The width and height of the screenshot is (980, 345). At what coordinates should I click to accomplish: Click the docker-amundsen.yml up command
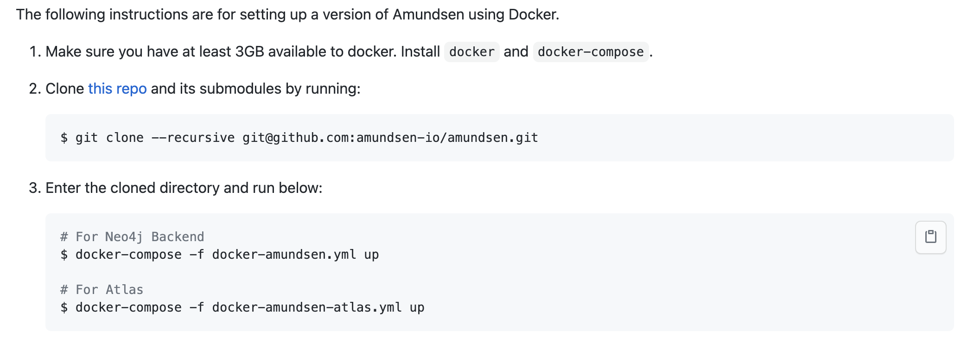coord(220,255)
